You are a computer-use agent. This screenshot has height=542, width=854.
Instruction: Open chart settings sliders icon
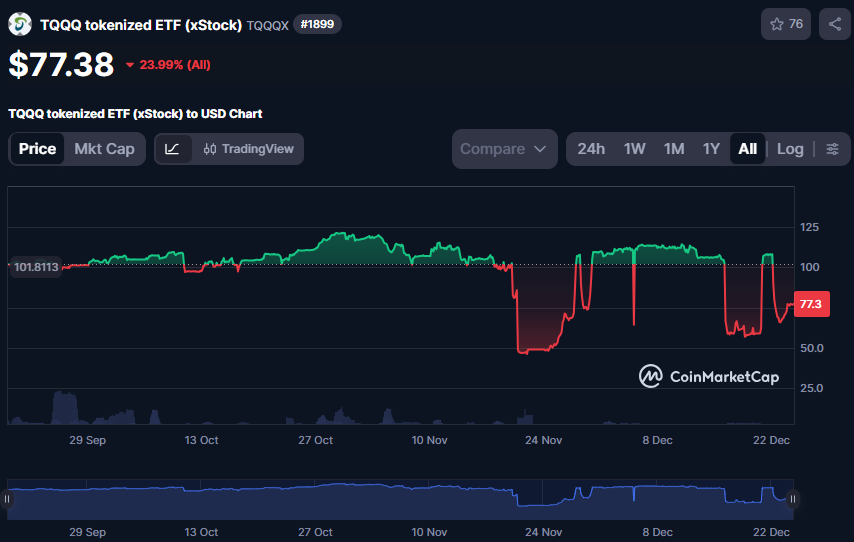832,149
